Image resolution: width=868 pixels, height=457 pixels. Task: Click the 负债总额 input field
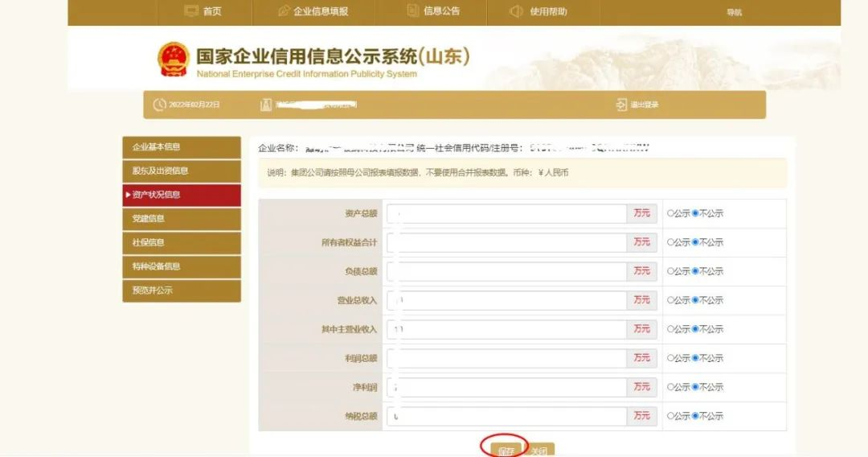pos(506,271)
